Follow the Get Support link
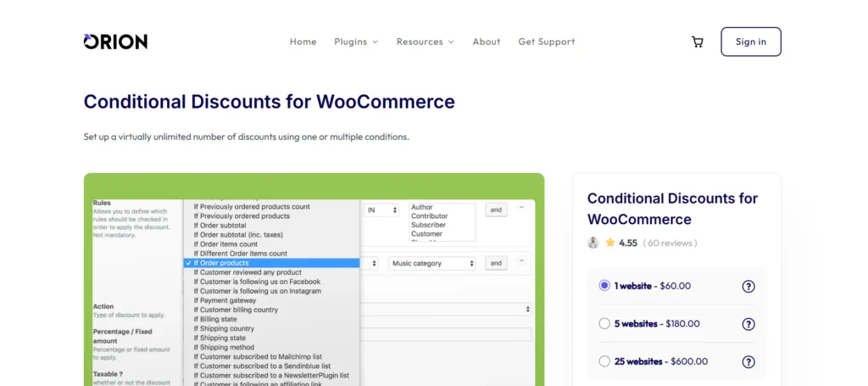Viewport: 868px width, 386px height. [546, 42]
